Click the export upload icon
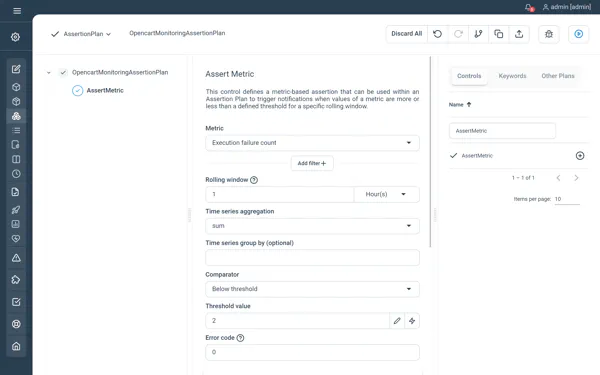Screen dimensions: 600x375 (x=519, y=34)
